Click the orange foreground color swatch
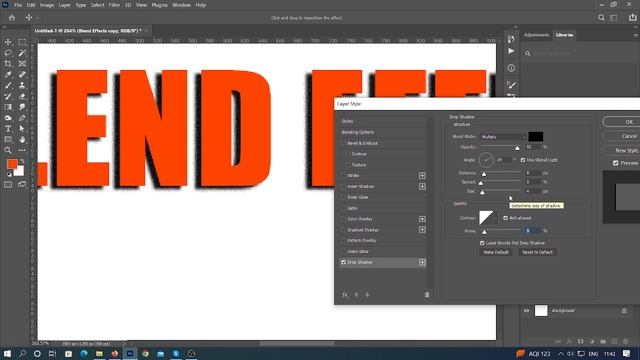The image size is (640, 360). click(12, 164)
